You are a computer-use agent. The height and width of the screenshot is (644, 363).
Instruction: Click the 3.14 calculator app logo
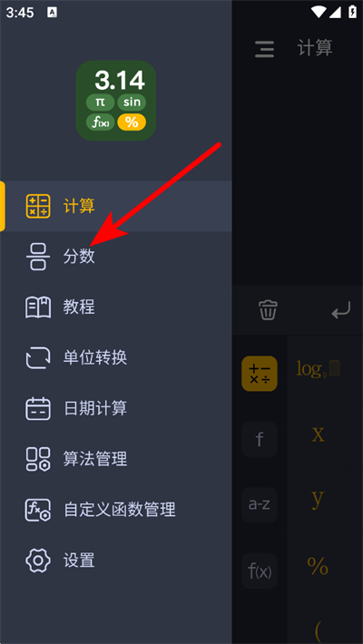[116, 101]
